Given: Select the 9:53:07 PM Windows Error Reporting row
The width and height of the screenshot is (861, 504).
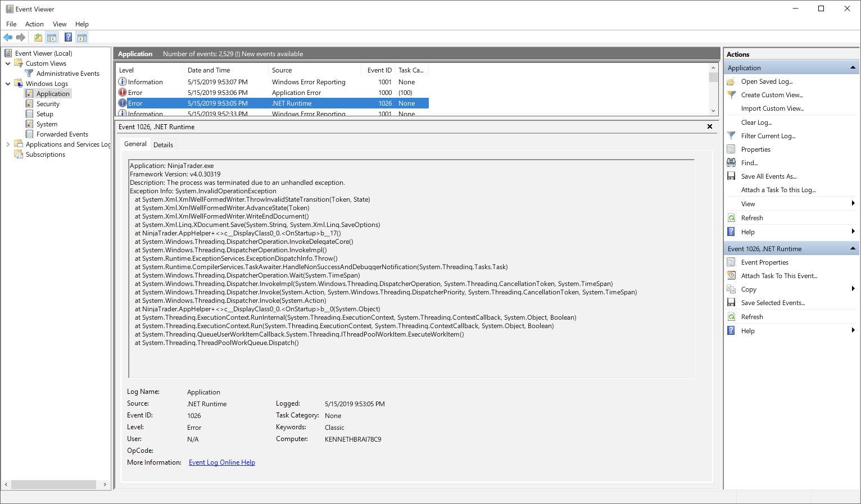Looking at the screenshot, I should [273, 82].
